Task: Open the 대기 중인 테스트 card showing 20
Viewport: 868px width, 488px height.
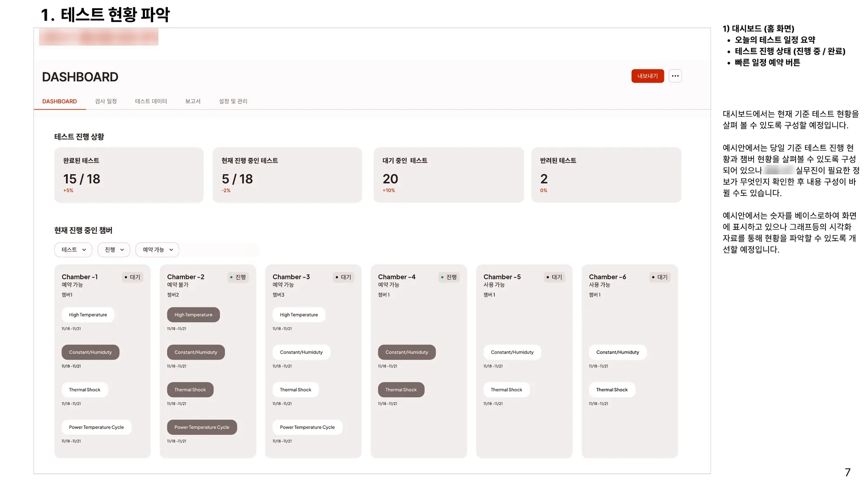Action: pos(449,175)
